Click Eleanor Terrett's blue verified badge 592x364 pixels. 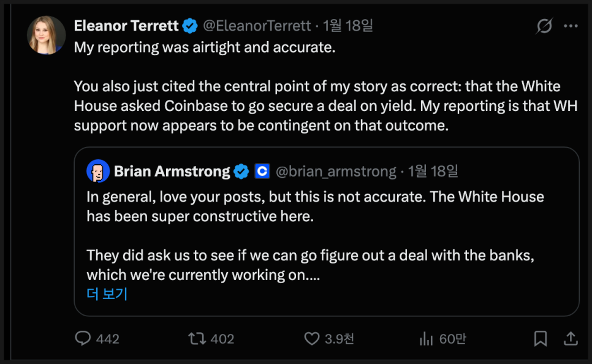click(191, 26)
